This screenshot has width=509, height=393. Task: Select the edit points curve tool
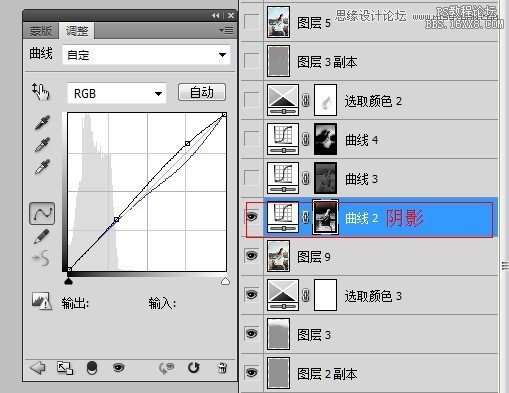click(x=42, y=213)
